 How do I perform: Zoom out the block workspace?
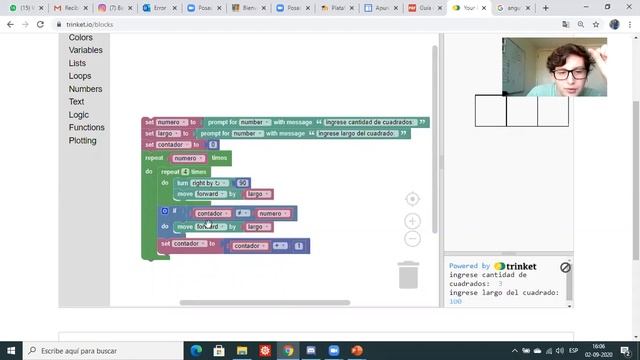(412, 239)
